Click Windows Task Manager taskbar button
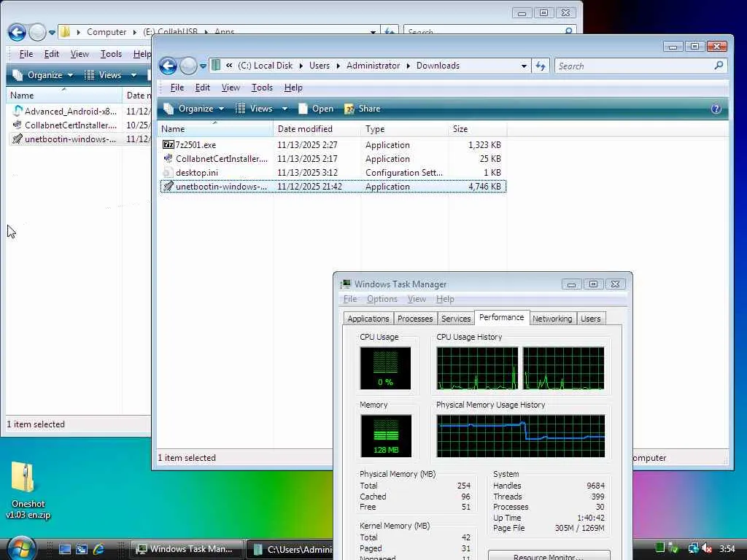 point(186,549)
